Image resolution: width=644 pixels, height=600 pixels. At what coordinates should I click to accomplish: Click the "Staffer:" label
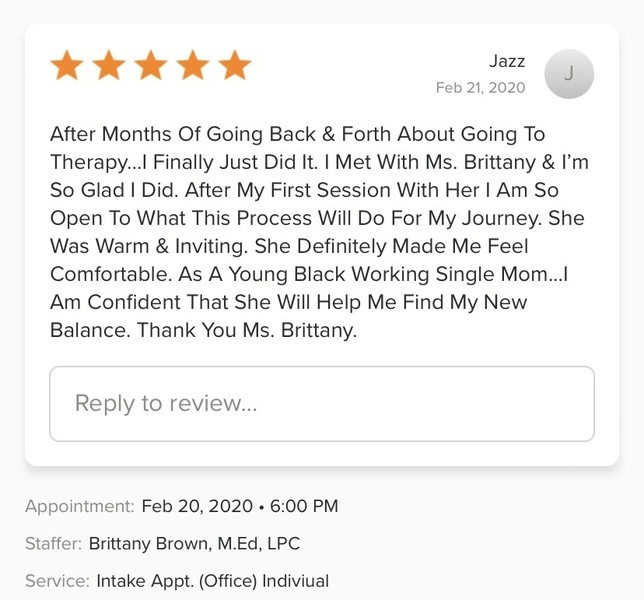coord(53,544)
